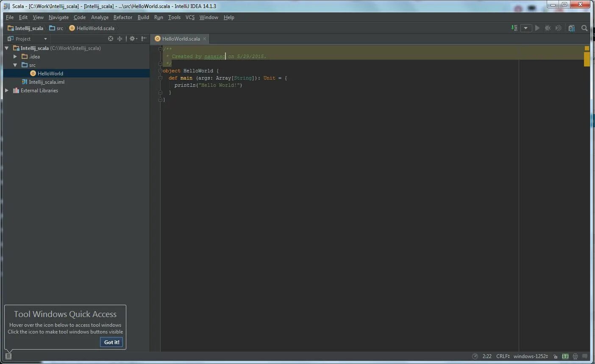This screenshot has width=595, height=364.
Task: Collapse the src folder
Action: [x=15, y=65]
